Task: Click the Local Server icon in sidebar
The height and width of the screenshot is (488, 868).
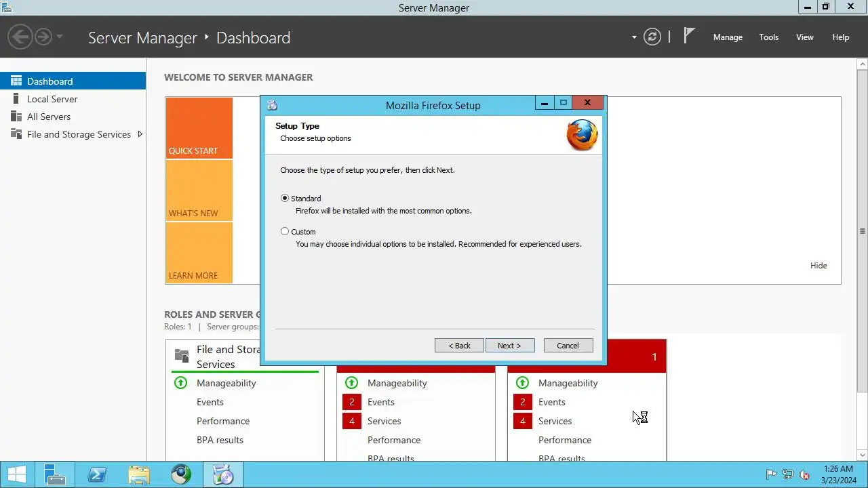Action: [16, 99]
